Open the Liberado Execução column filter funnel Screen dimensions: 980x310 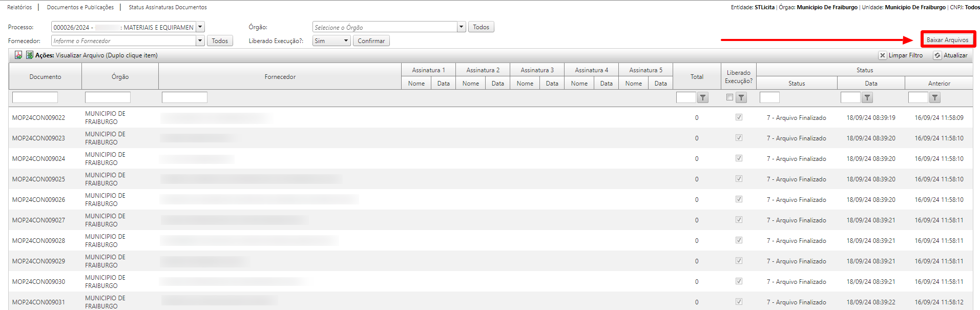[x=741, y=98]
